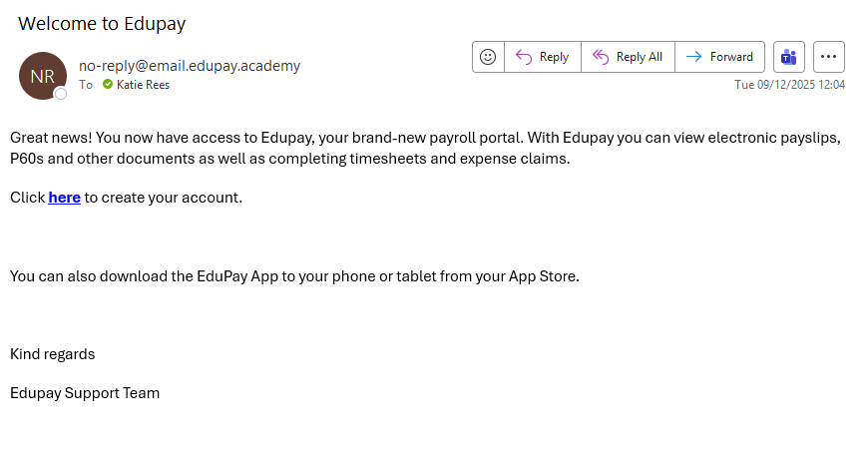Click the "Kind regards" line
Viewport: 868px width, 459px height.
53,353
